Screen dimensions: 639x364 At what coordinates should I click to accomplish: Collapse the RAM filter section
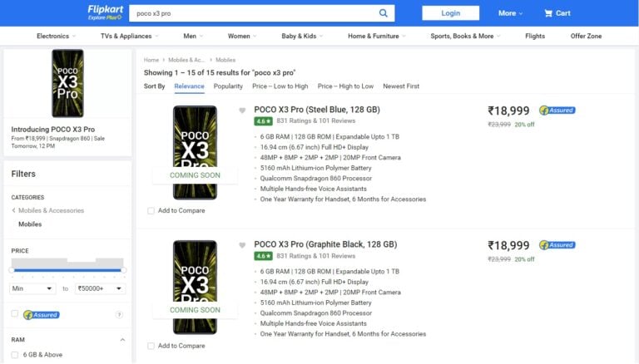(x=122, y=340)
